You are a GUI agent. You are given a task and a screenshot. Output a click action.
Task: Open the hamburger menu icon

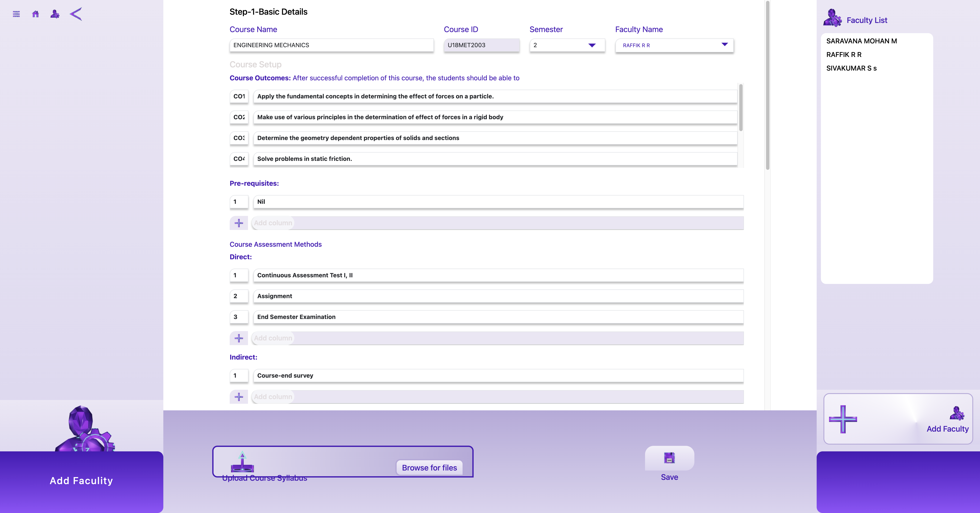point(16,14)
